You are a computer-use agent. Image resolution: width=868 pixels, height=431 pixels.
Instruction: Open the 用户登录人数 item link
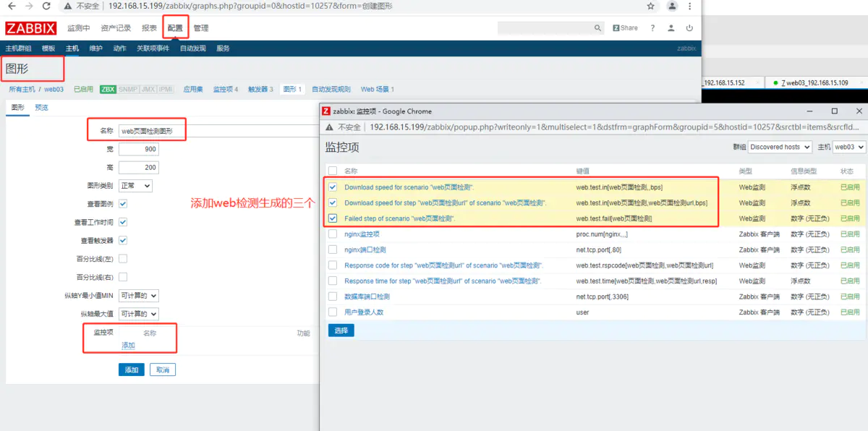(364, 312)
